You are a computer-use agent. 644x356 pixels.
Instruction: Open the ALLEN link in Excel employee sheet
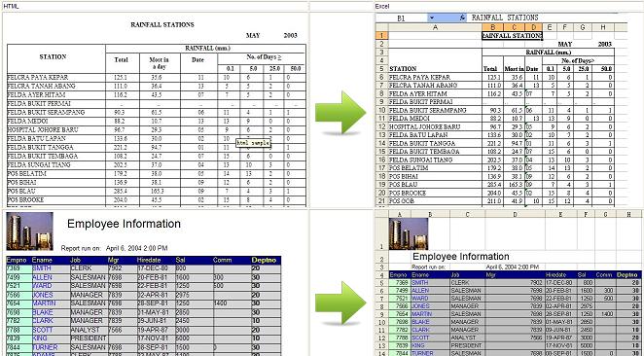(419, 290)
